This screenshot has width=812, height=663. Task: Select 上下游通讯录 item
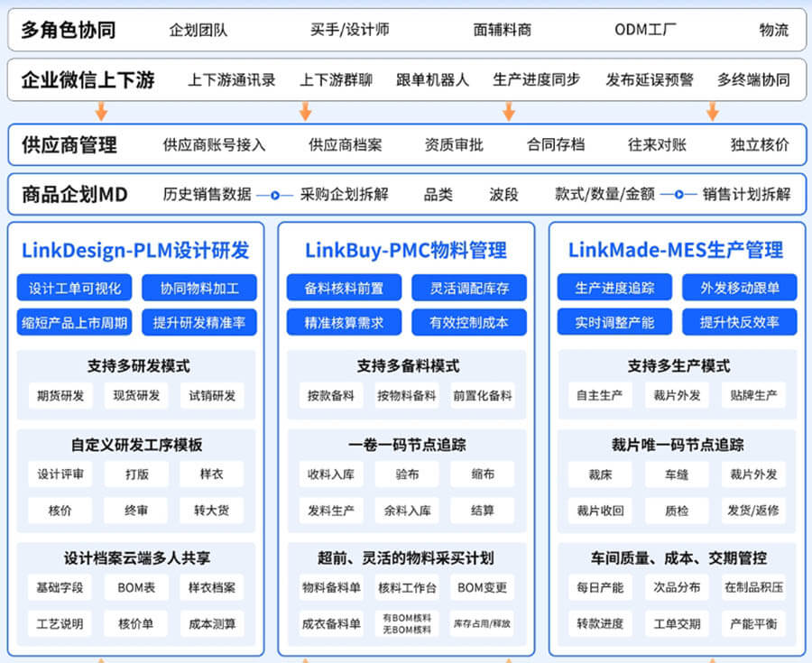click(x=232, y=80)
